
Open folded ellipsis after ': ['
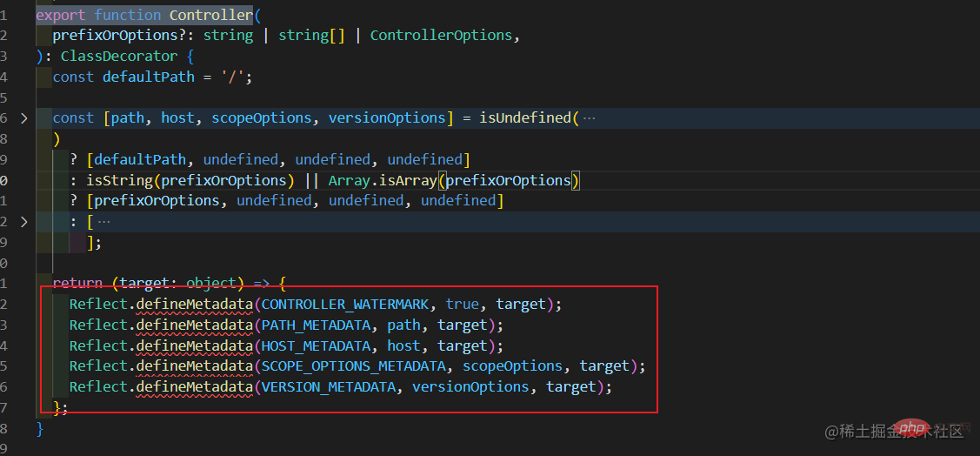pos(103,222)
